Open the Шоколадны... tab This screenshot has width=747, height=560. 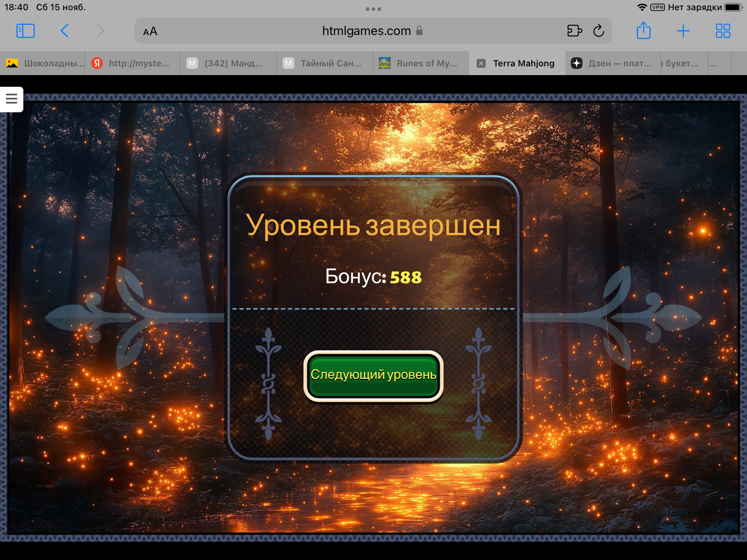click(x=46, y=63)
